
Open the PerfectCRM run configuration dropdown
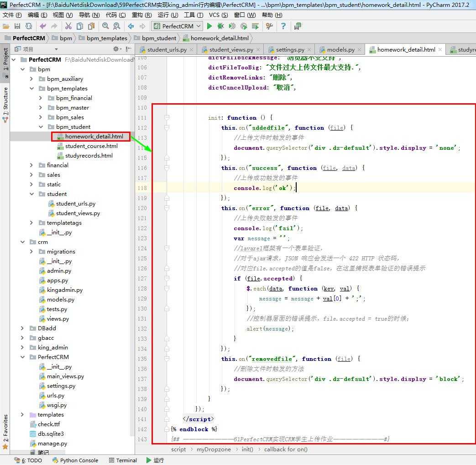[177, 26]
